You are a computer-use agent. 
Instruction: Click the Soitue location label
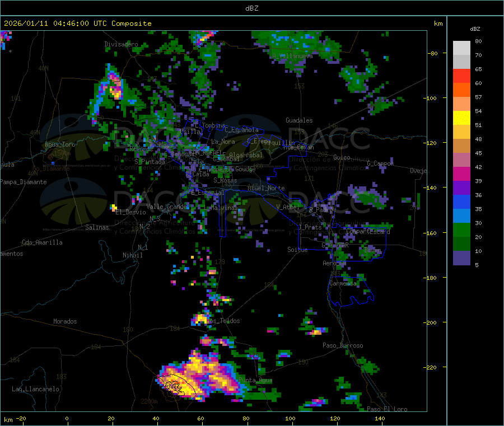click(297, 249)
